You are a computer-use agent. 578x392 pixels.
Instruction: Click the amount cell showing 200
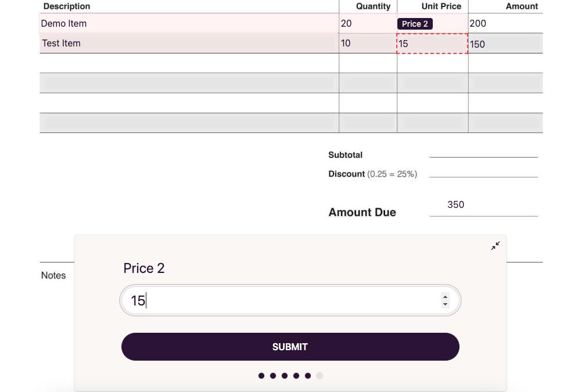coord(504,24)
